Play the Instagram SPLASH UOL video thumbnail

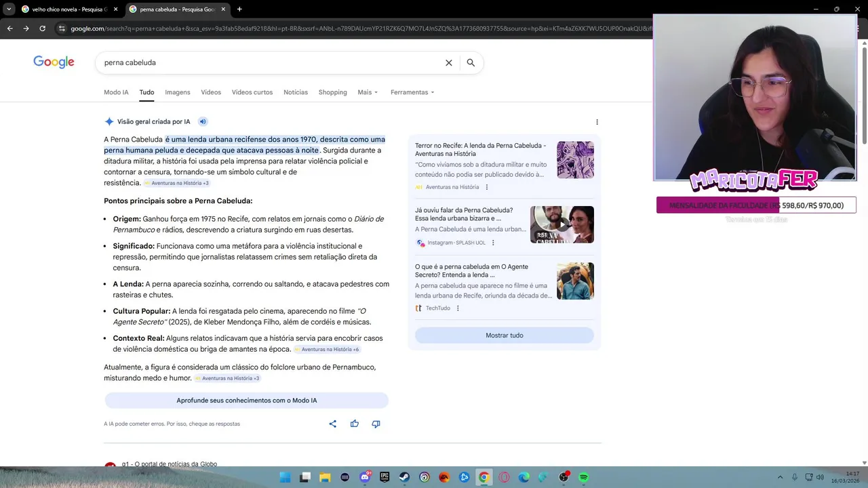pos(562,224)
